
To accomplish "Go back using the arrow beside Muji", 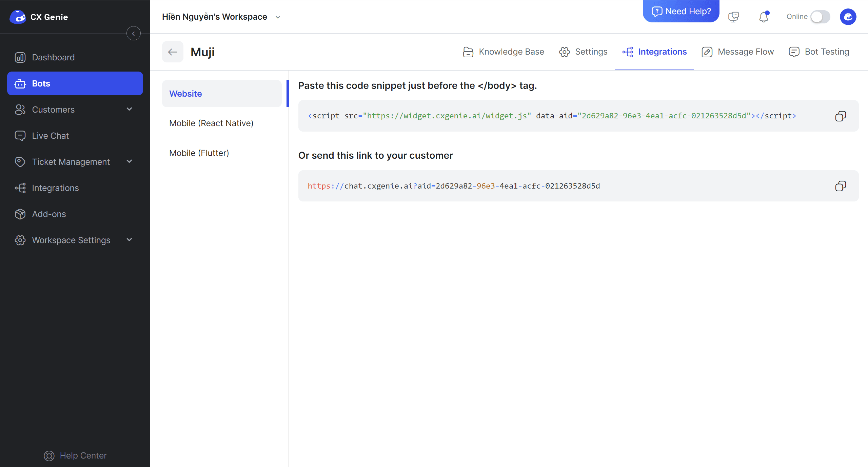I will pos(173,52).
